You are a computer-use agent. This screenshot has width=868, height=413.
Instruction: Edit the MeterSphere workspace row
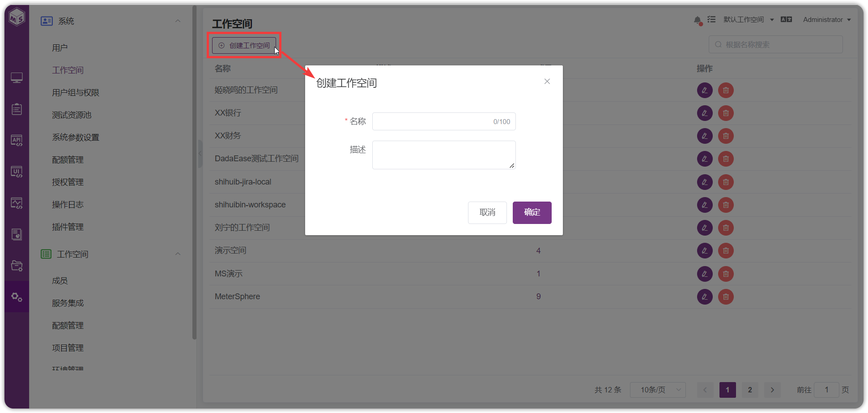coord(705,297)
